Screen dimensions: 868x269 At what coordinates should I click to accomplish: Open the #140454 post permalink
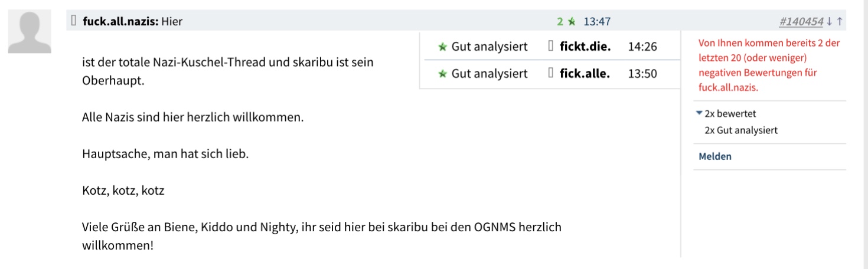[x=801, y=22]
